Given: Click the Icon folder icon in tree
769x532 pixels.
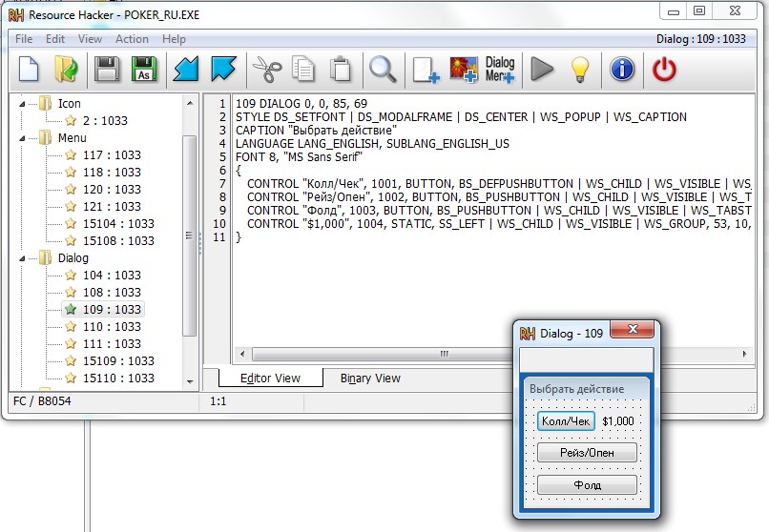Looking at the screenshot, I should click(x=45, y=103).
